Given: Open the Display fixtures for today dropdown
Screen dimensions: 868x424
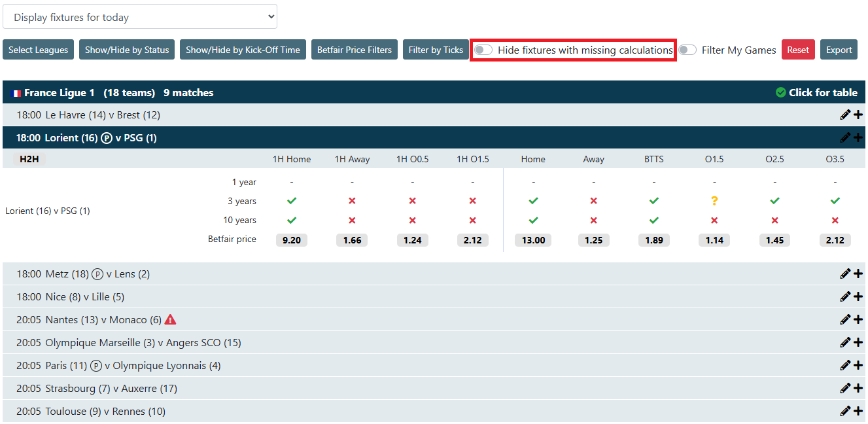Looking at the screenshot, I should [x=140, y=17].
